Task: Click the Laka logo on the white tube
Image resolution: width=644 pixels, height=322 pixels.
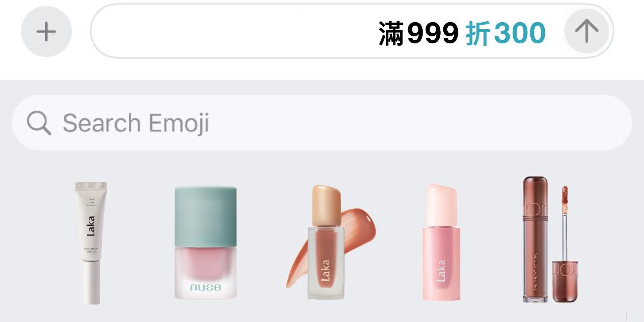Action: tap(91, 226)
